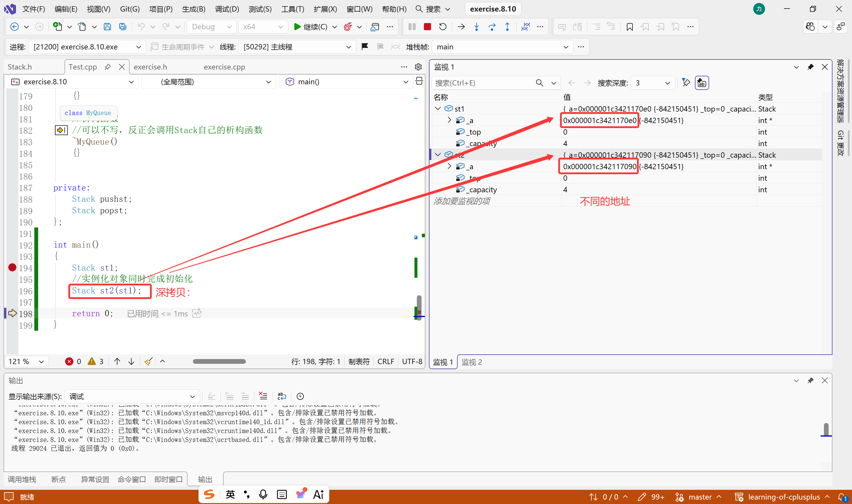Open the 调试(D) menu
The width and height of the screenshot is (852, 504).
[x=227, y=9]
